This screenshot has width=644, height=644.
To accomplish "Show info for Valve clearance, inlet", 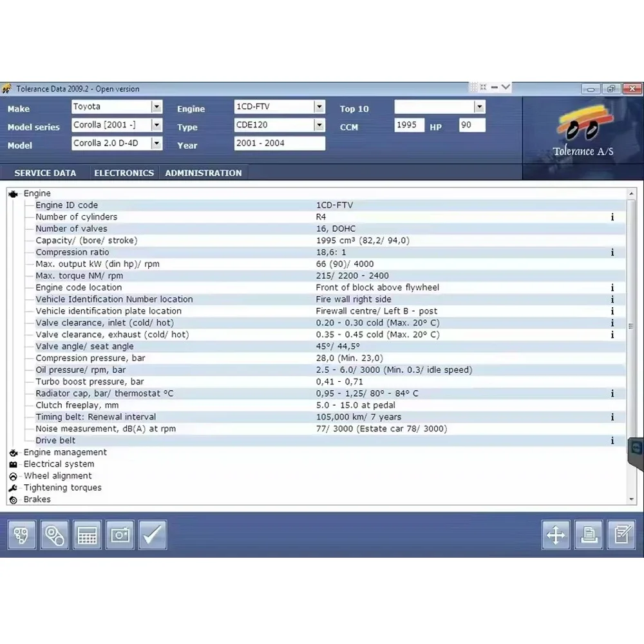I will point(612,323).
